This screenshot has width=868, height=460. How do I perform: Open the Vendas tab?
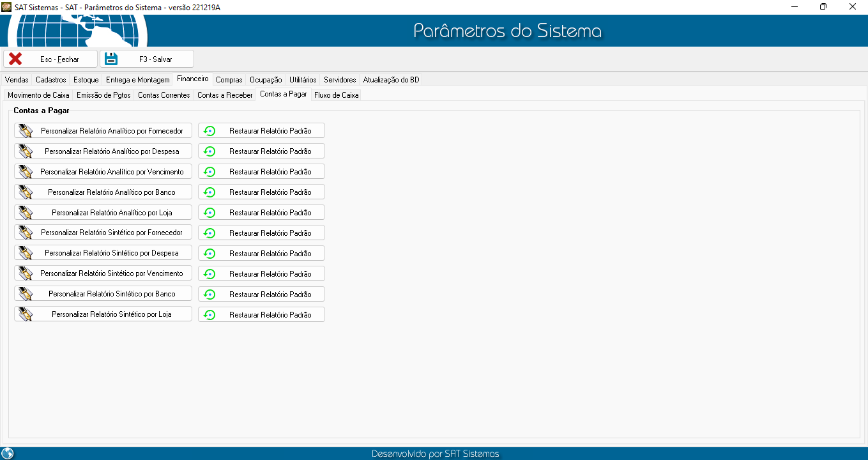17,80
